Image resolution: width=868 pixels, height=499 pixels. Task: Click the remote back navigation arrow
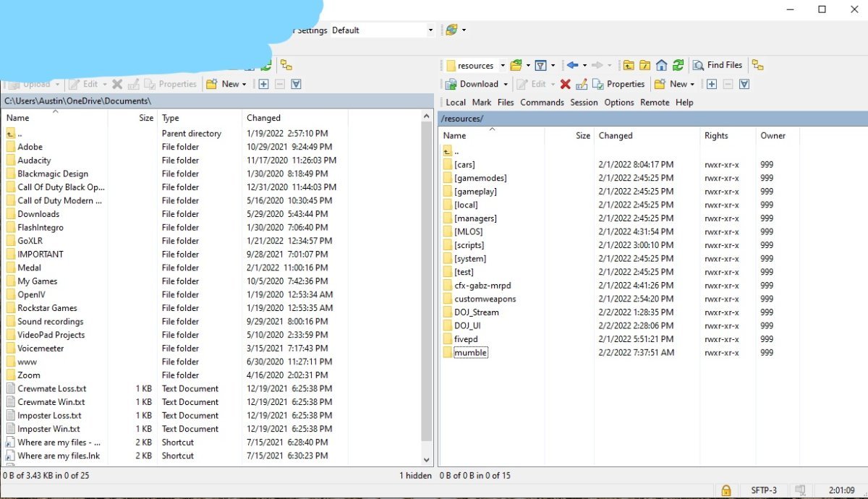coord(572,65)
